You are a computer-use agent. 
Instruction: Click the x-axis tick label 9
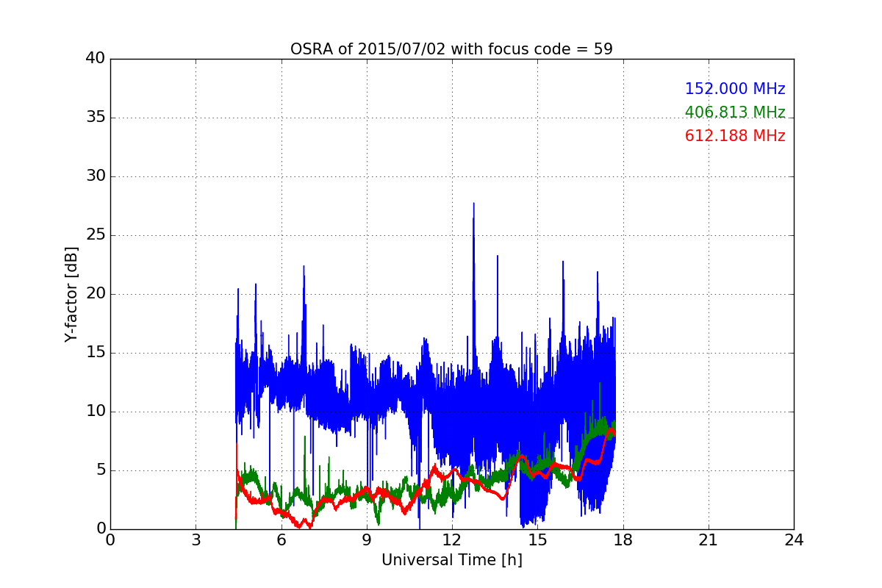point(367,540)
